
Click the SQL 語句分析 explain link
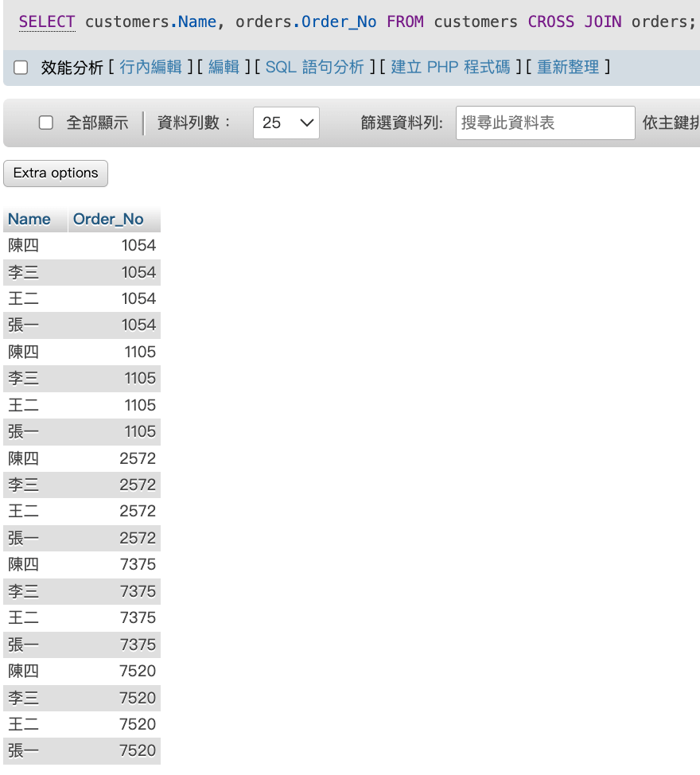pyautogui.click(x=314, y=68)
